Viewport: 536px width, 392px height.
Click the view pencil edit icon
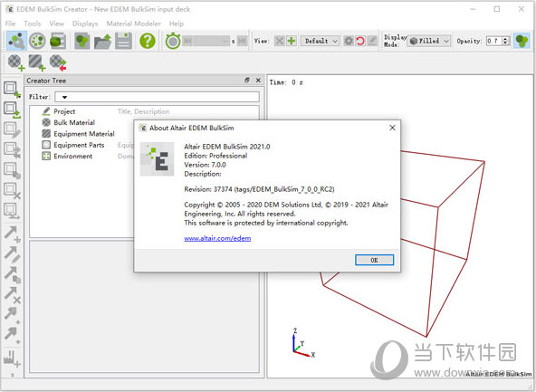(x=372, y=41)
